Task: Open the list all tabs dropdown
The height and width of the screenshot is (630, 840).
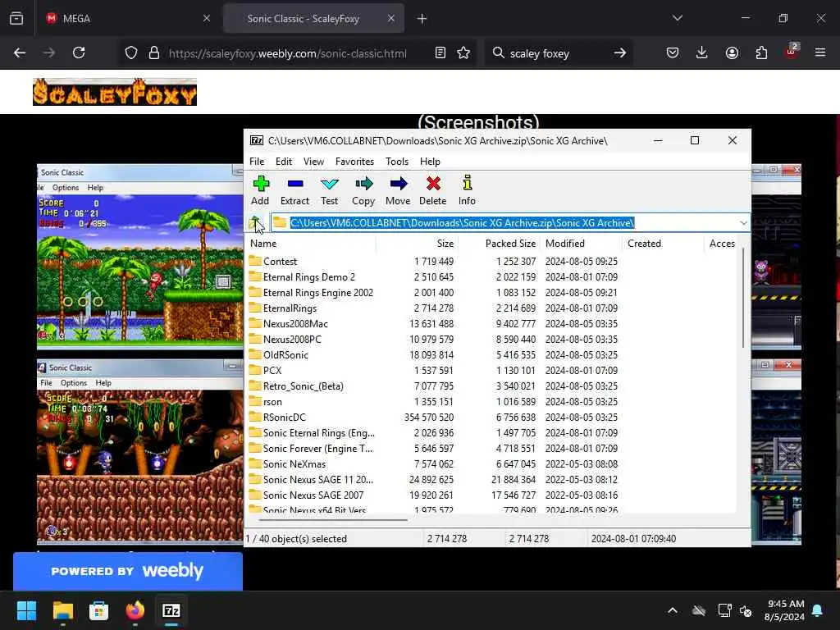Action: pos(677,18)
